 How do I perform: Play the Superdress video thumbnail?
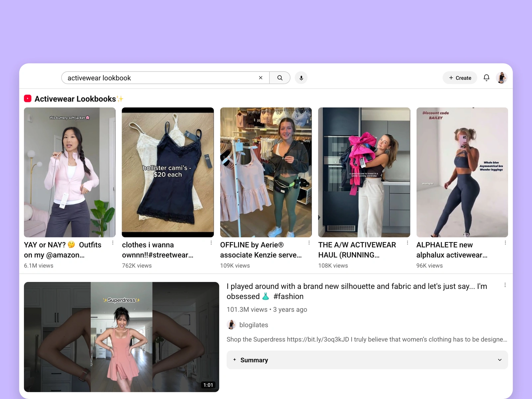click(x=122, y=337)
